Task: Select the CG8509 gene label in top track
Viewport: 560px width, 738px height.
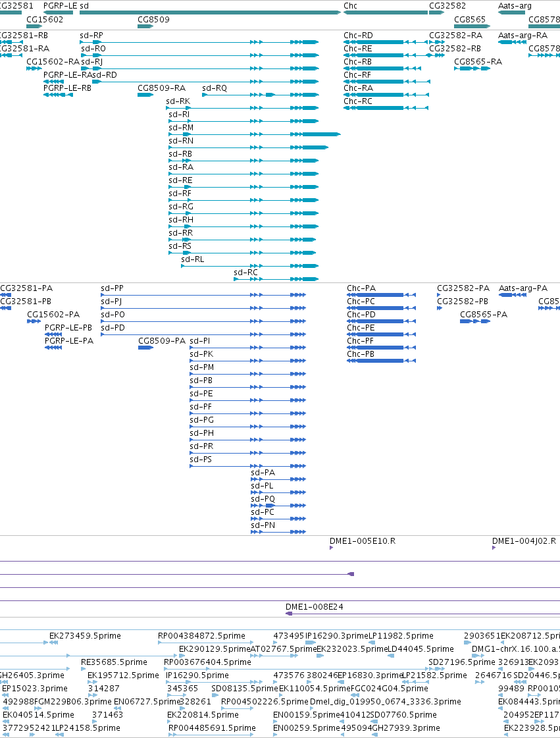Action: 153,19
